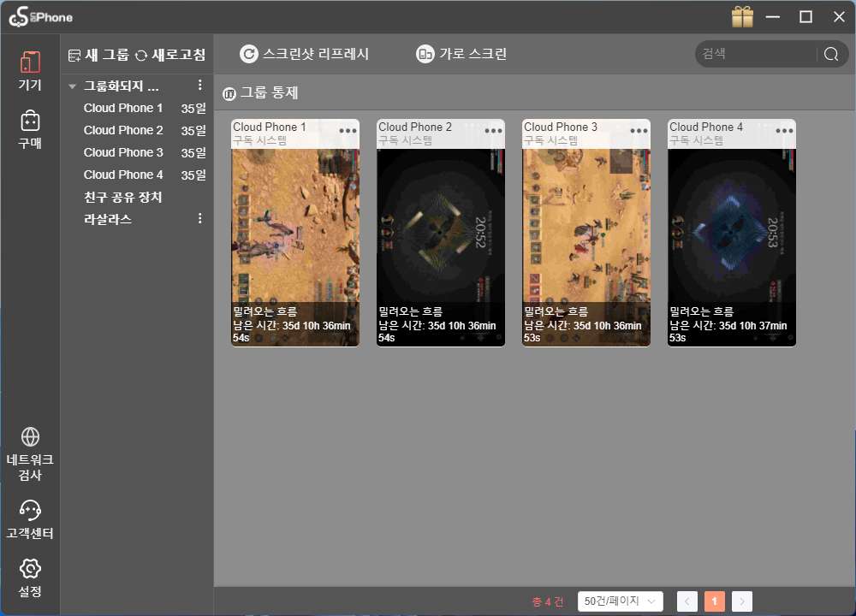
Task: Click the app logo in title bar
Action: (x=40, y=17)
